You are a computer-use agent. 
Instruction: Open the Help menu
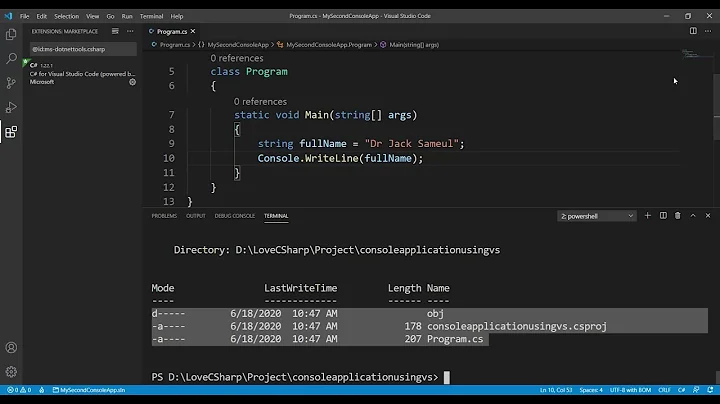(177, 16)
